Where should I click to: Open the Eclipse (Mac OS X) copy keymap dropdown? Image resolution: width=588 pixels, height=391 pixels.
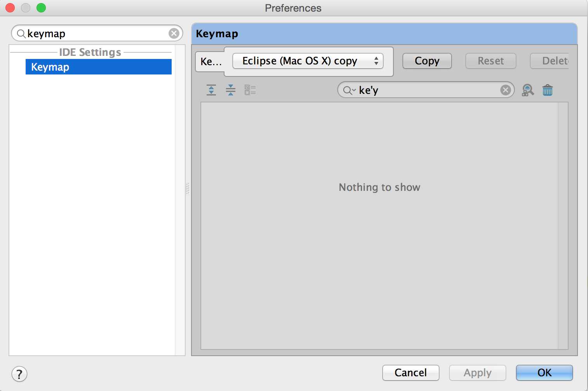(308, 61)
